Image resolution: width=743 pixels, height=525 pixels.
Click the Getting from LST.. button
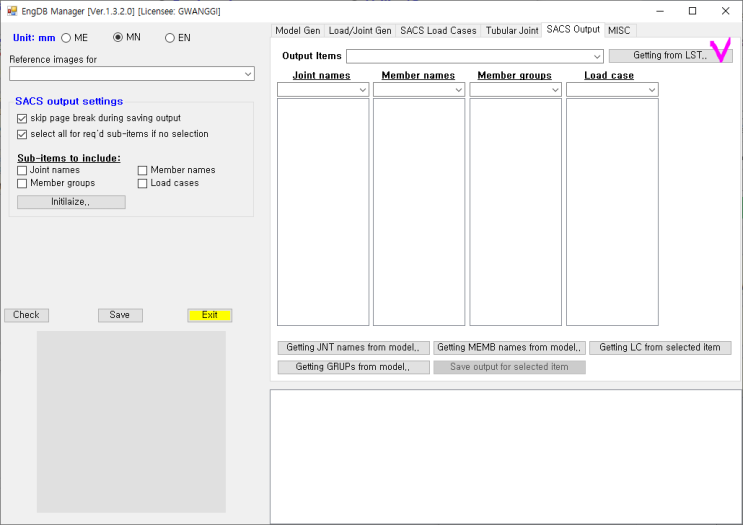click(670, 55)
